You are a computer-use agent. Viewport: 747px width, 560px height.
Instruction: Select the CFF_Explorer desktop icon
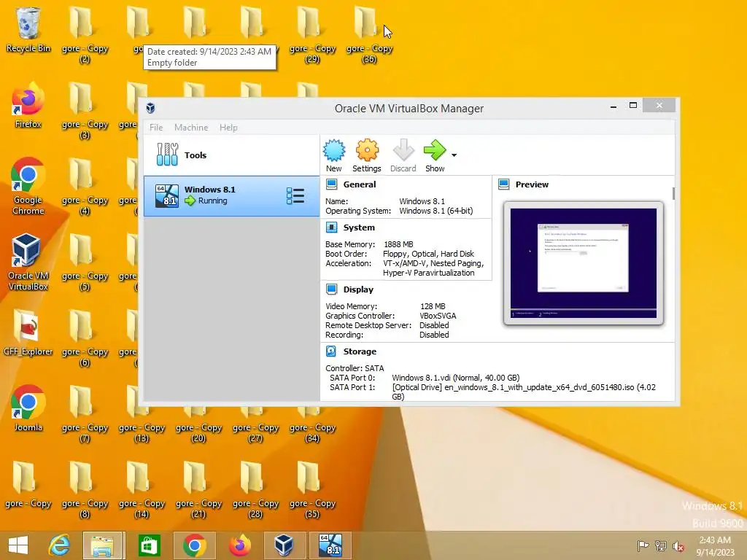[x=28, y=332]
